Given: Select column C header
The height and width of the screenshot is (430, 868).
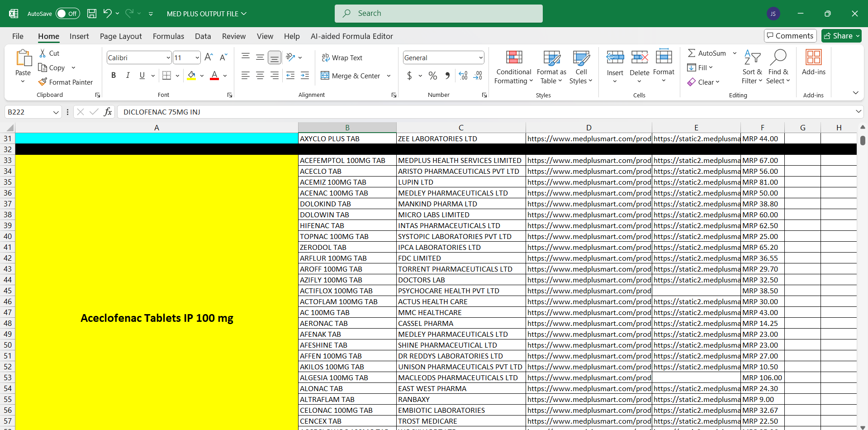Looking at the screenshot, I should click(x=461, y=128).
